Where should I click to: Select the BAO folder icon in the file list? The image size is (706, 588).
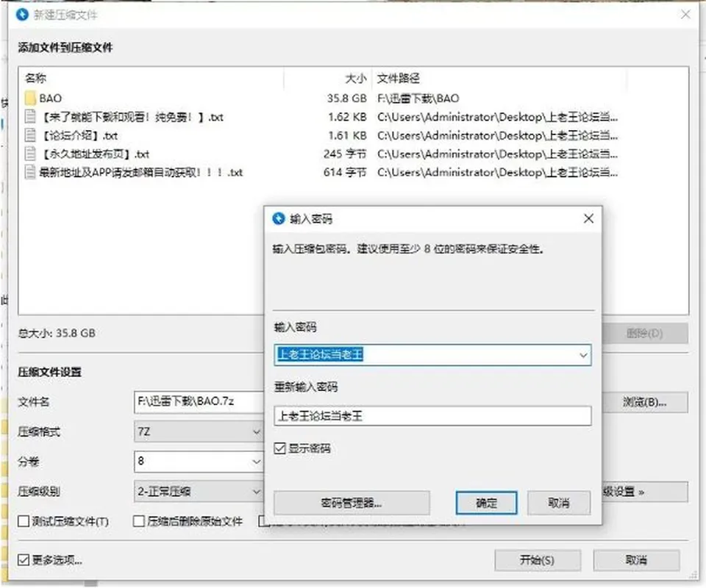pos(30,98)
